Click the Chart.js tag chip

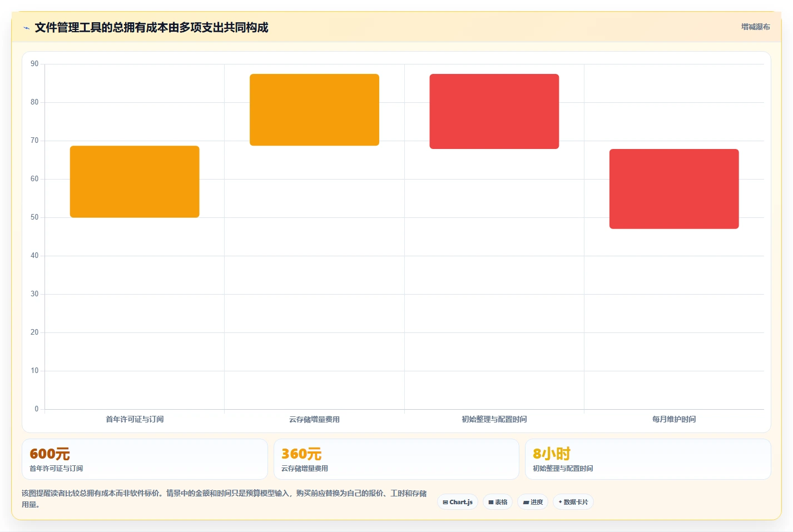click(x=458, y=502)
